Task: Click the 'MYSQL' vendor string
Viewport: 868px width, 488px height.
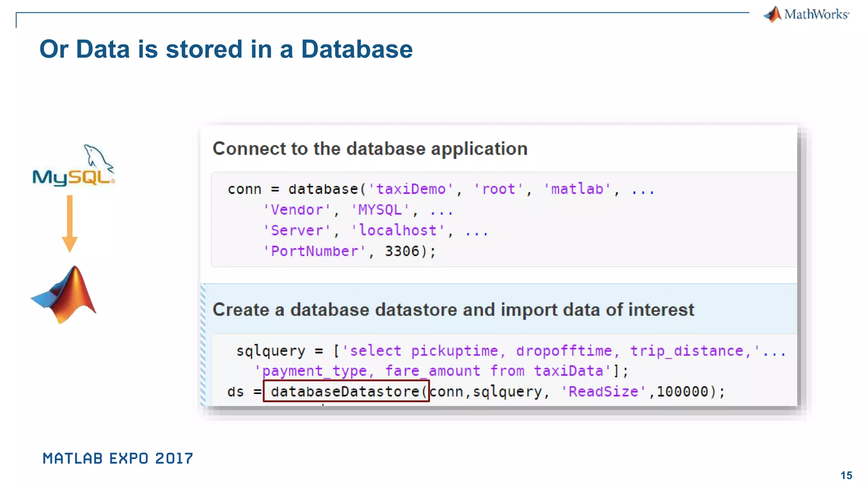Action: (380, 210)
